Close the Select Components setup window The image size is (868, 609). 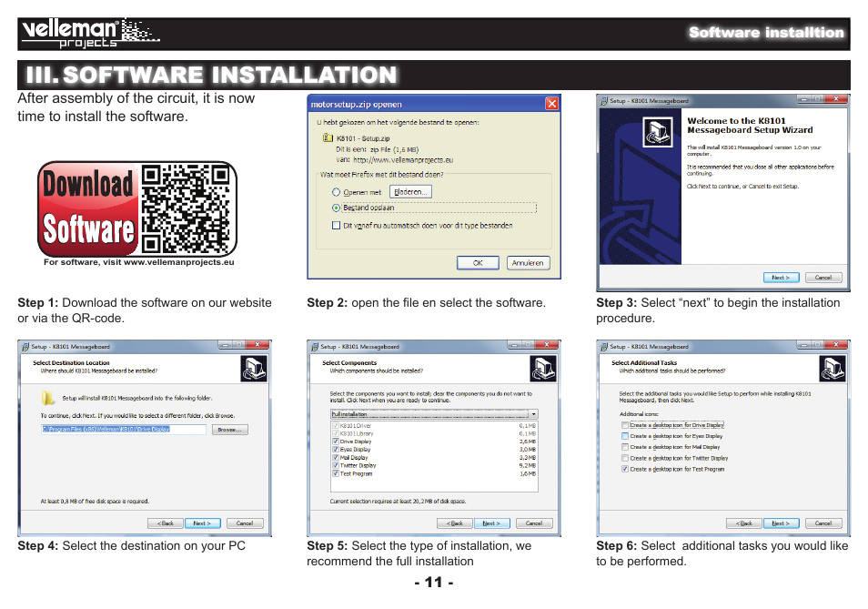tap(547, 345)
